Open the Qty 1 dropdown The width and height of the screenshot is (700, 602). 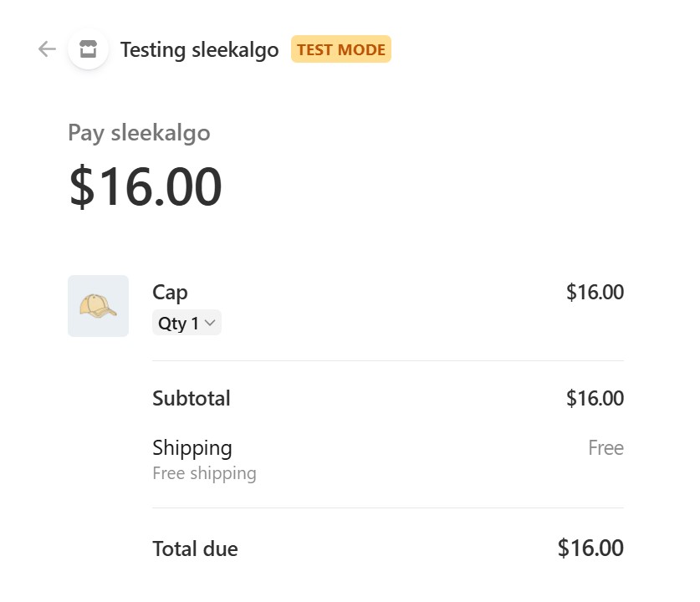point(186,324)
